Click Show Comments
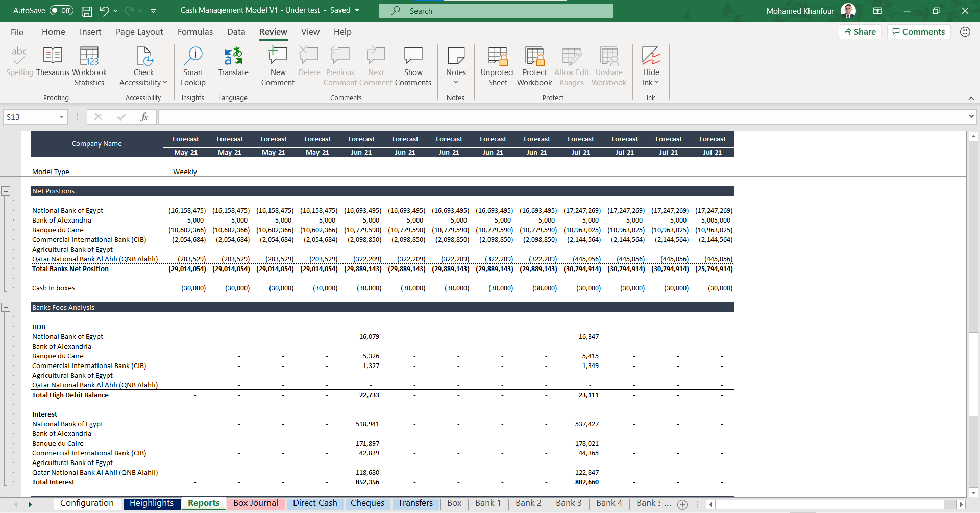Viewport: 980px width, 513px height. tap(413, 66)
